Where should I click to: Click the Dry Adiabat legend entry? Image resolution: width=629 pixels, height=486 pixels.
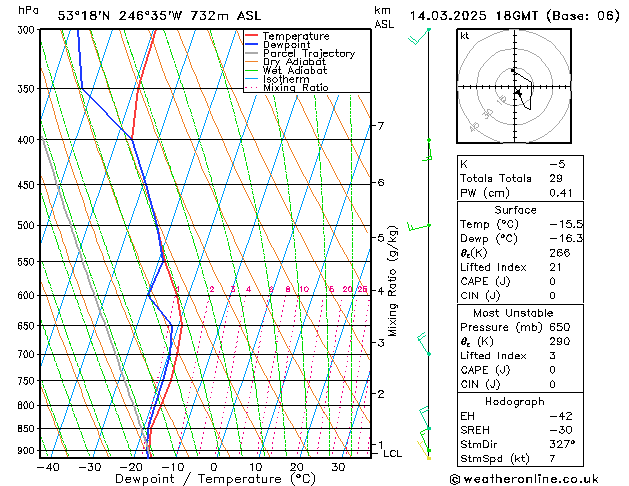[285, 62]
